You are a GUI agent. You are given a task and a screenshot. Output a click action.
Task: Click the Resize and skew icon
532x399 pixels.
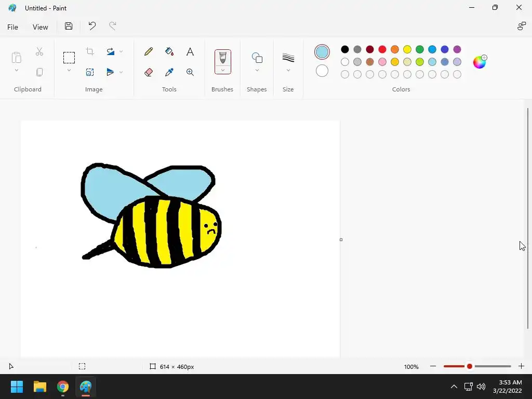[x=90, y=72]
